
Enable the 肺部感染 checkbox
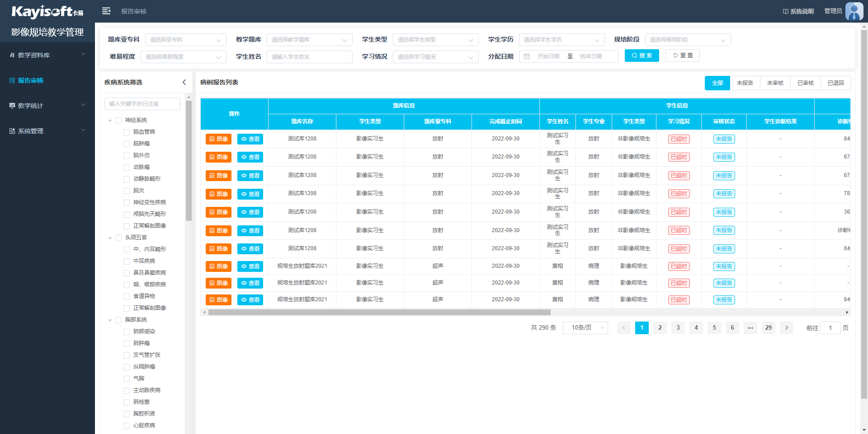coord(127,331)
